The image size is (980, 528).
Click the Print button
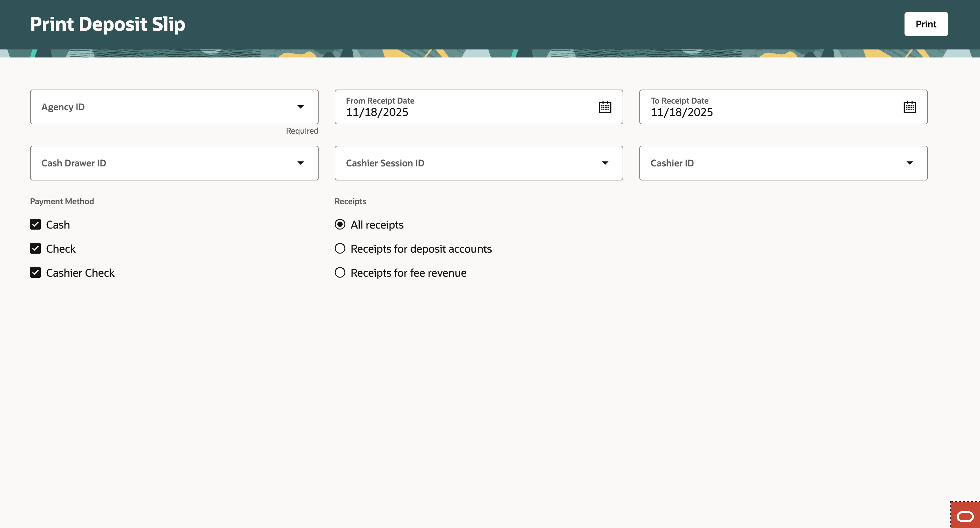926,24
